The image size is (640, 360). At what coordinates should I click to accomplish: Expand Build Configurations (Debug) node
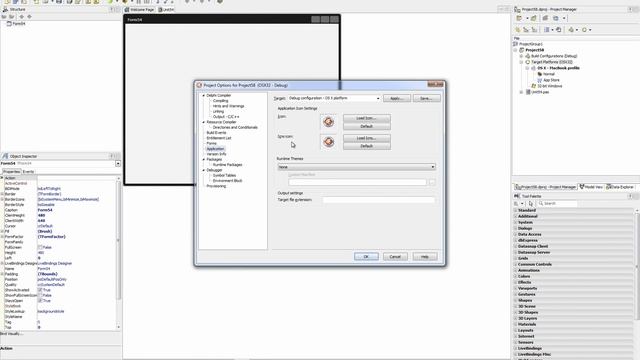pyautogui.click(x=521, y=56)
